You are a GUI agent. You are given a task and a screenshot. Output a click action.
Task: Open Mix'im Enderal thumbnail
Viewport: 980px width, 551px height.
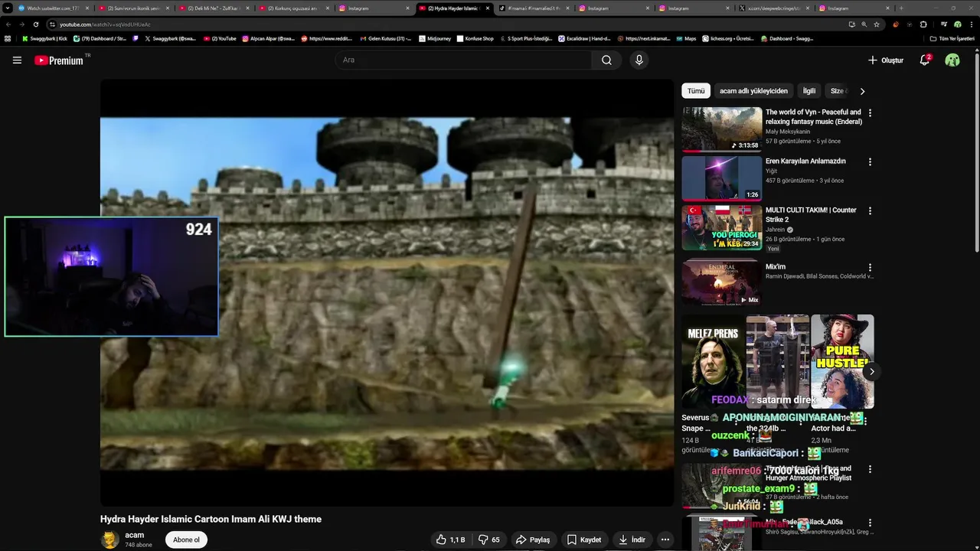coord(722,283)
